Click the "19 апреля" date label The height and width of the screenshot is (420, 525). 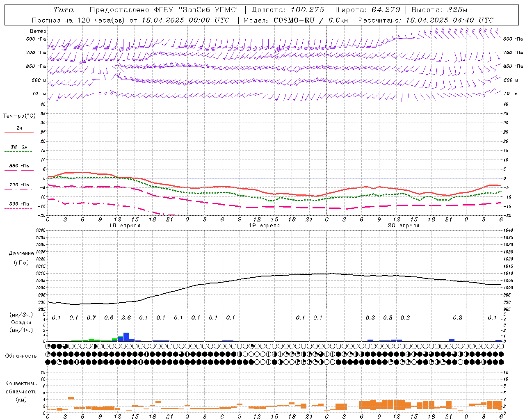coord(264,226)
